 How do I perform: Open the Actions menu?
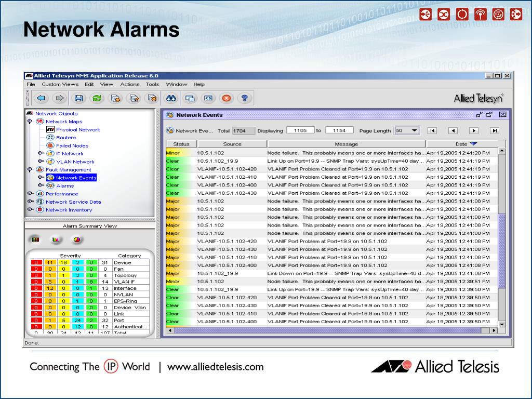tap(129, 84)
